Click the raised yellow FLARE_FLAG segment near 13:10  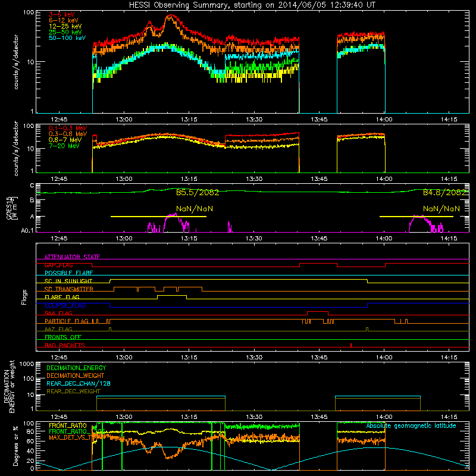point(172,295)
